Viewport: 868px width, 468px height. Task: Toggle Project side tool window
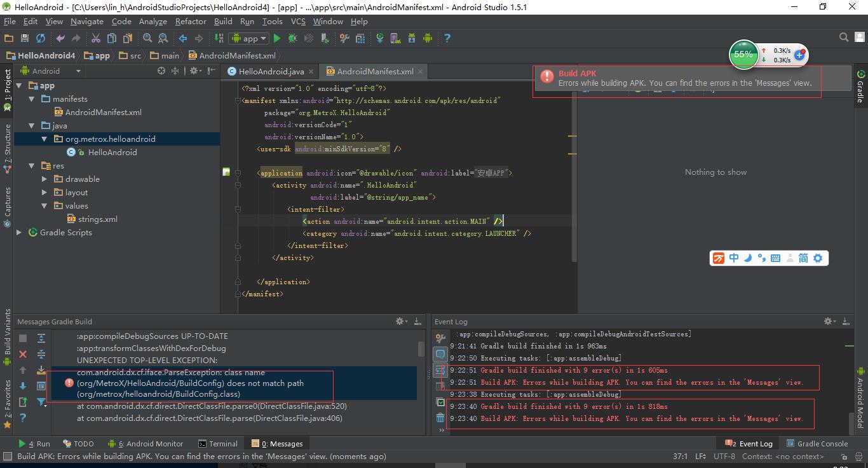[x=8, y=90]
